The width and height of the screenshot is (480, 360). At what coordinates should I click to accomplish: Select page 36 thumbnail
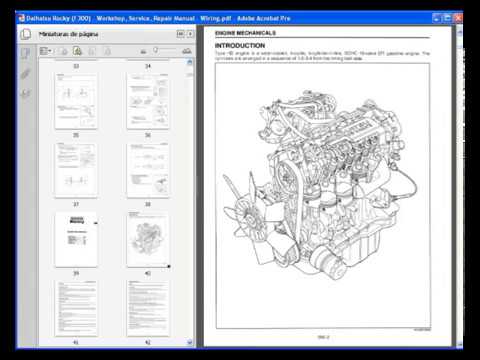coord(148,101)
